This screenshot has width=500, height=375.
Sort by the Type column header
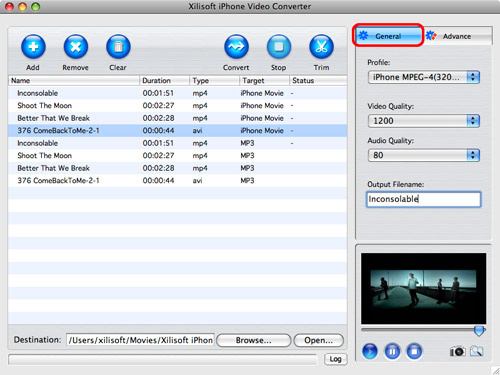(214, 80)
